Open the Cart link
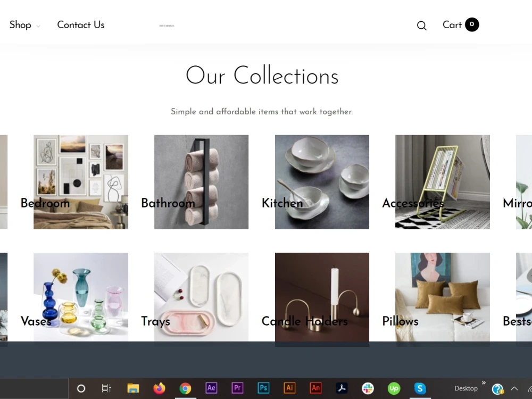 [x=452, y=25]
